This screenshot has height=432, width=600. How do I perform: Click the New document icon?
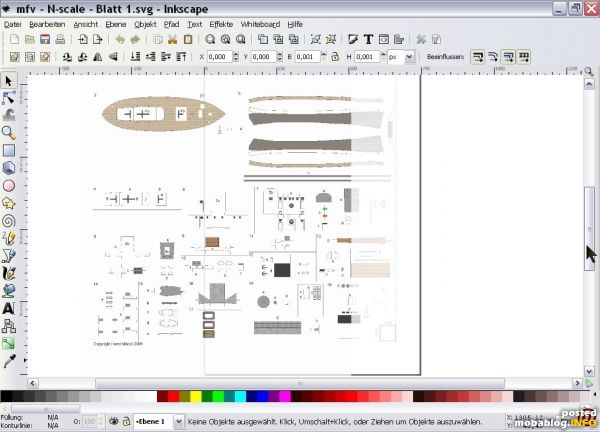tap(15, 39)
